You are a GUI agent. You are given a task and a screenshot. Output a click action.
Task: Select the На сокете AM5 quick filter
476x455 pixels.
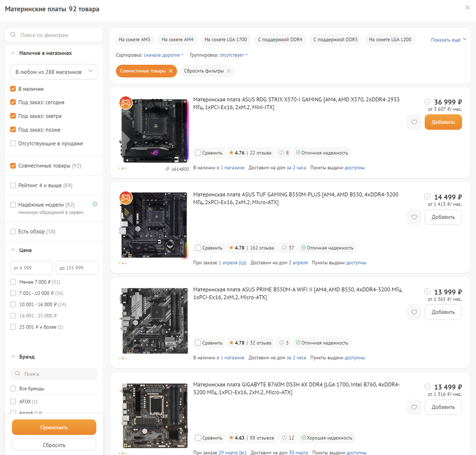(134, 40)
